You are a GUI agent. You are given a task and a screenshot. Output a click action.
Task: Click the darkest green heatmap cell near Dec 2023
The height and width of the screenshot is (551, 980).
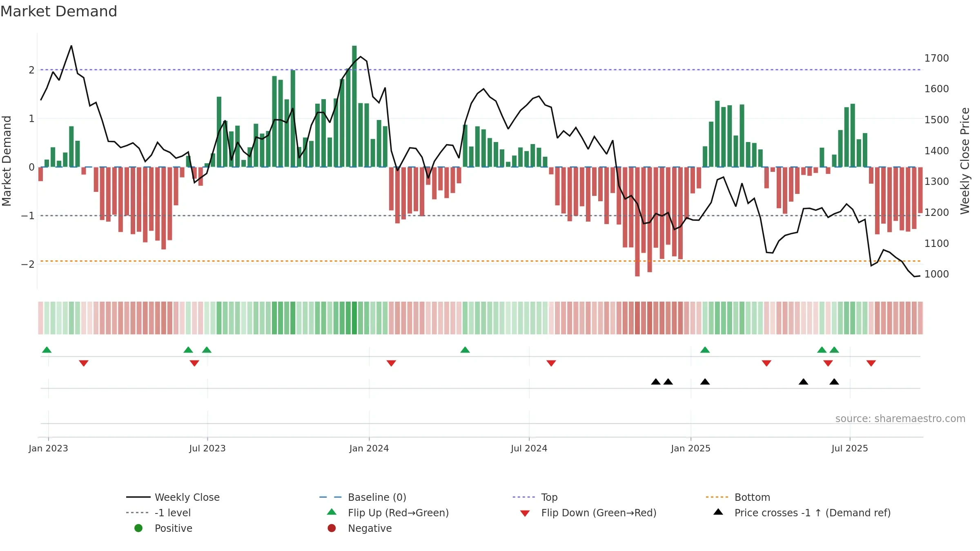(x=354, y=318)
